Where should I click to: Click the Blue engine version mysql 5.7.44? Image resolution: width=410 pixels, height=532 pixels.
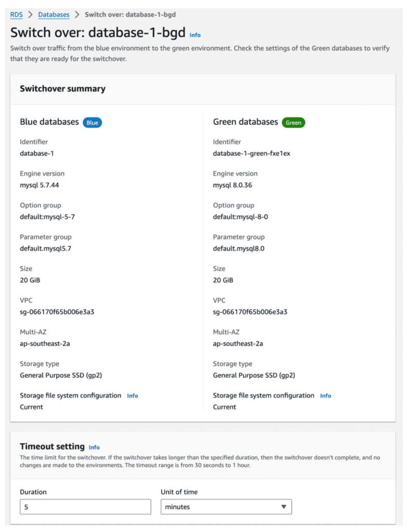[42, 185]
